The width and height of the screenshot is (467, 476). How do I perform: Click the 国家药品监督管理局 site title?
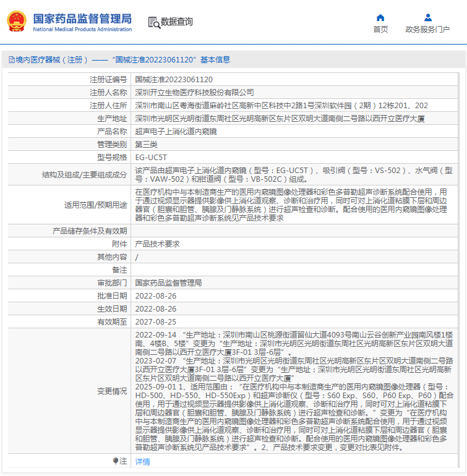pos(82,18)
